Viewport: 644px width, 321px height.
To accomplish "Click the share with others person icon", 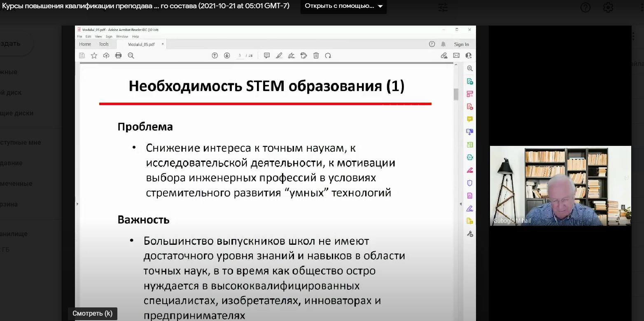I will click(468, 56).
